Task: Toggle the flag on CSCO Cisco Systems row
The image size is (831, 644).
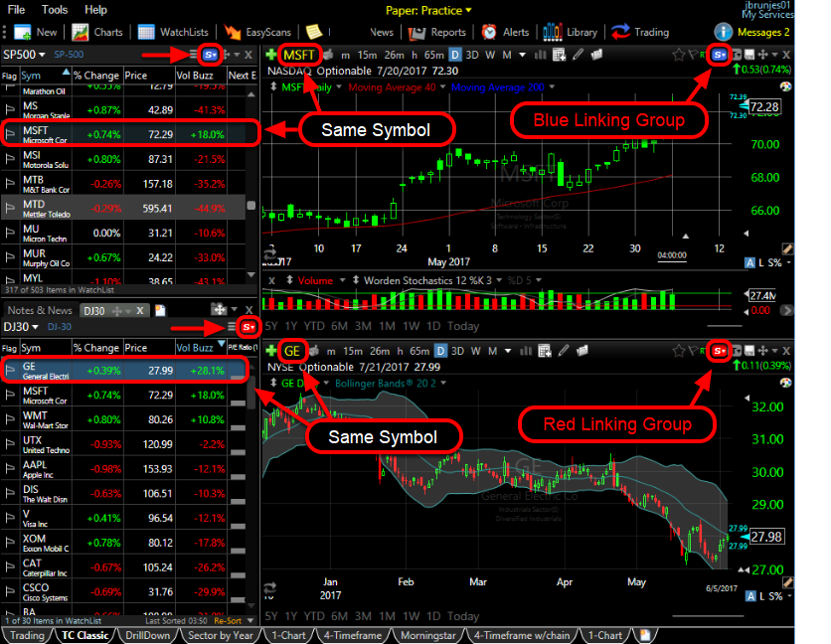Action: (10, 591)
